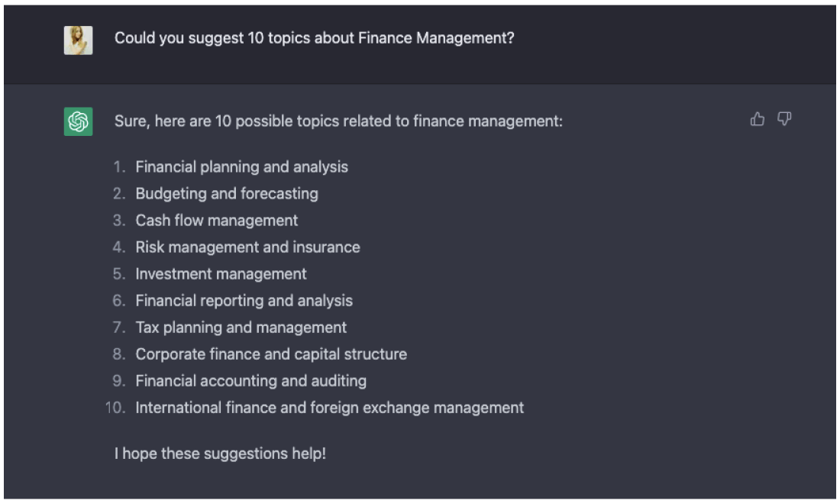The image size is (840, 504).
Task: Click "Financial reporting and analysis" text
Action: point(244,301)
